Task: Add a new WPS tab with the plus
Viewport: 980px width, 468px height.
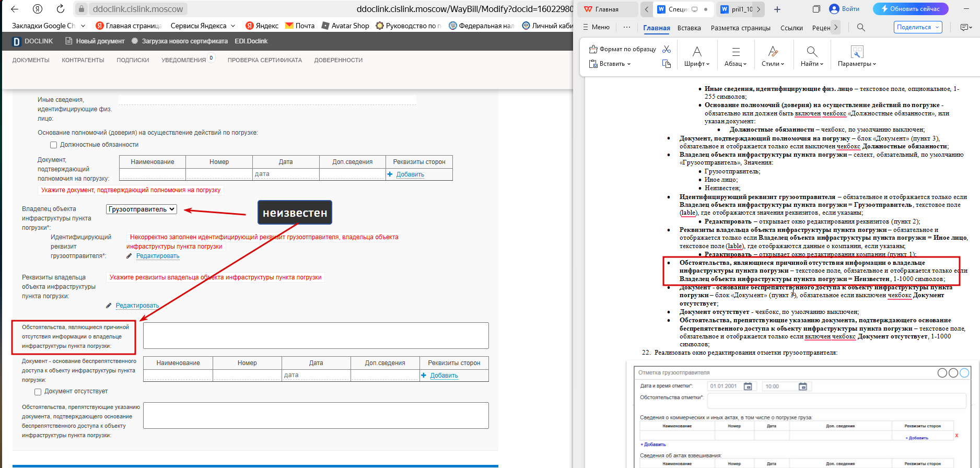Action: (777, 9)
